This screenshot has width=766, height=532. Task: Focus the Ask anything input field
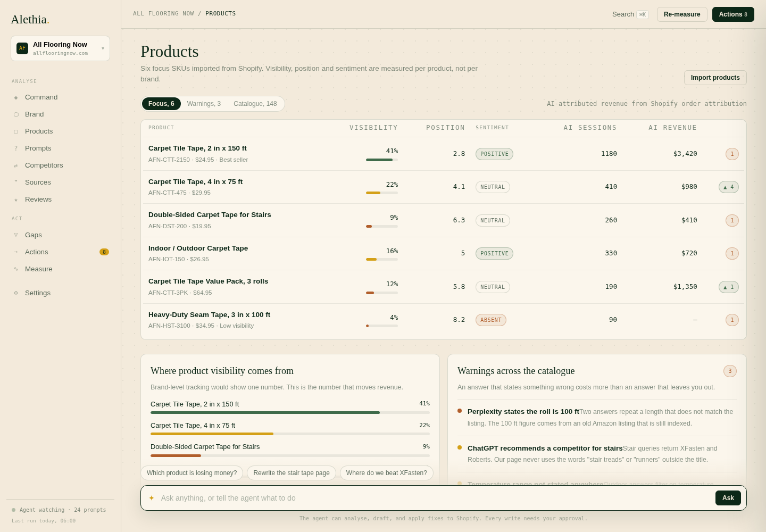[435, 498]
